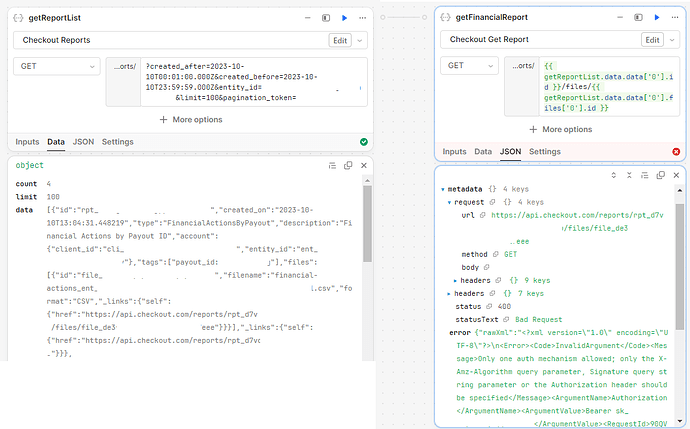The height and width of the screenshot is (429, 690).
Task: Switch to Data tab in getFinancialReport
Action: 483,151
